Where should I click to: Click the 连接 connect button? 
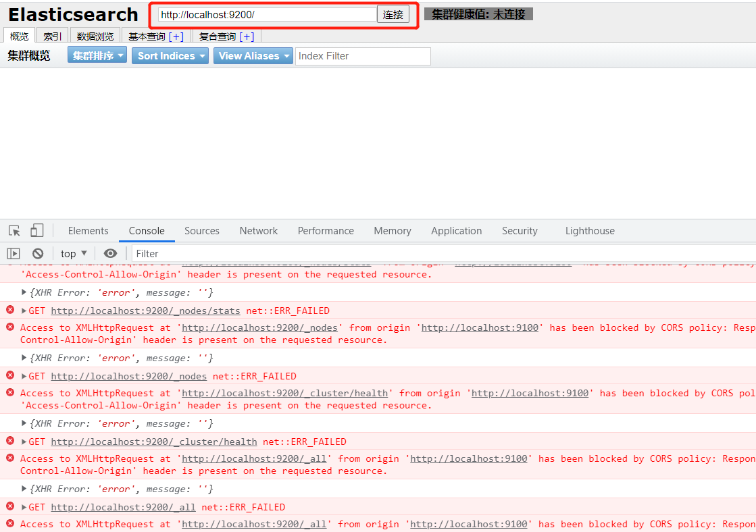(x=393, y=14)
